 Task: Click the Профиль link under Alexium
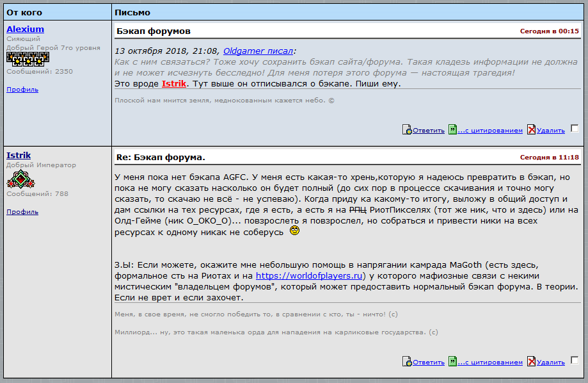point(22,90)
